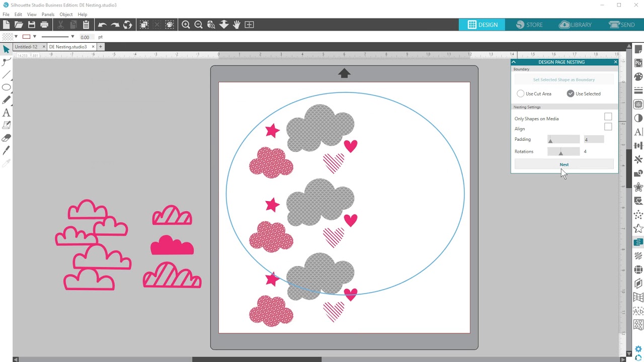Select the Pan hand tool

tap(236, 25)
